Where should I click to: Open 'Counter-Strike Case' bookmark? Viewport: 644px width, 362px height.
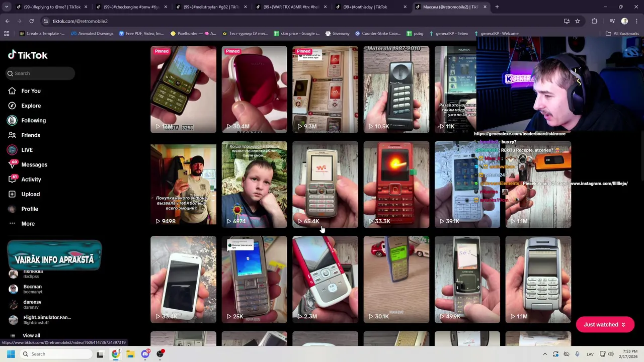tap(377, 34)
